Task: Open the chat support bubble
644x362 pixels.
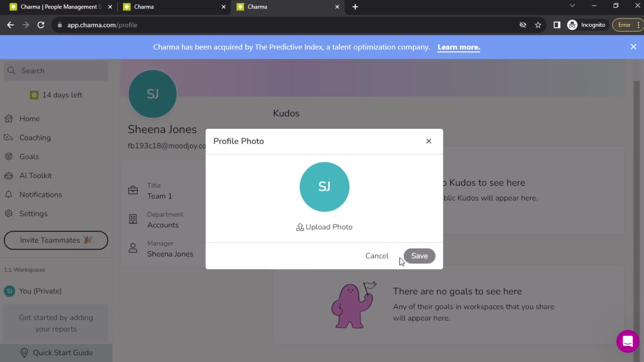Action: (628, 342)
